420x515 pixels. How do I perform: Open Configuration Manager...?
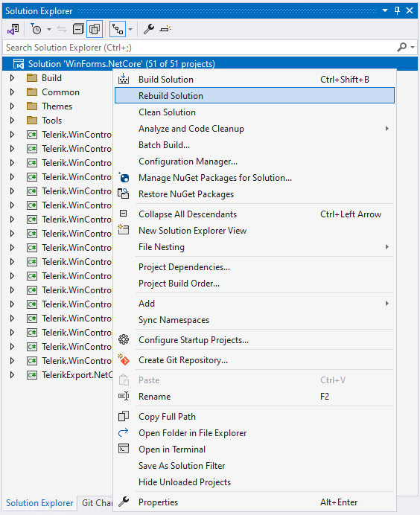pyautogui.click(x=255, y=161)
